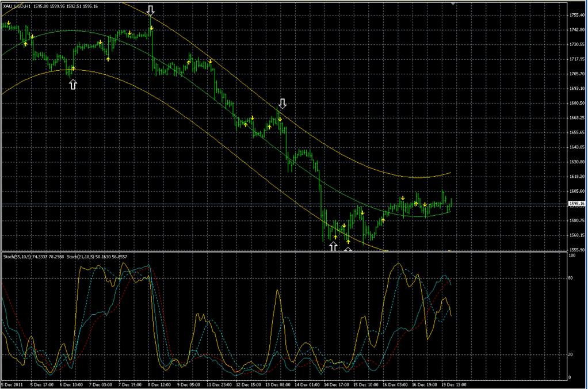Click the 14 Dec 17:00 time label

[x=337, y=385]
